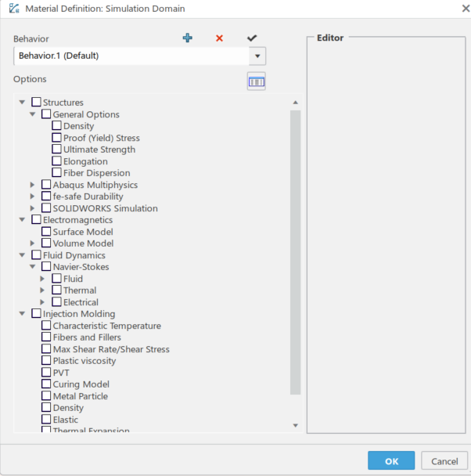Click the Material Definition title icon
Image resolution: width=471 pixels, height=476 pixels.
pyautogui.click(x=14, y=9)
